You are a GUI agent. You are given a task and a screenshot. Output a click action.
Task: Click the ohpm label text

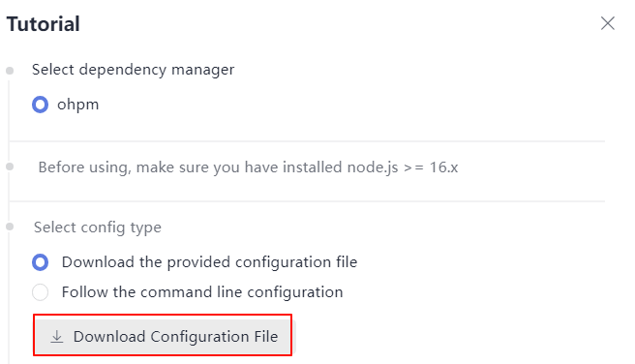tap(77, 105)
